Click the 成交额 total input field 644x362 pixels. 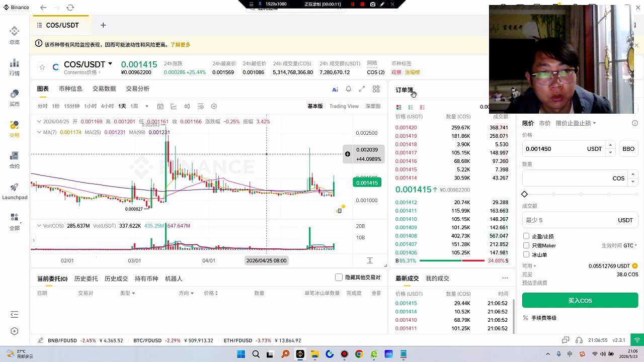coord(580,220)
